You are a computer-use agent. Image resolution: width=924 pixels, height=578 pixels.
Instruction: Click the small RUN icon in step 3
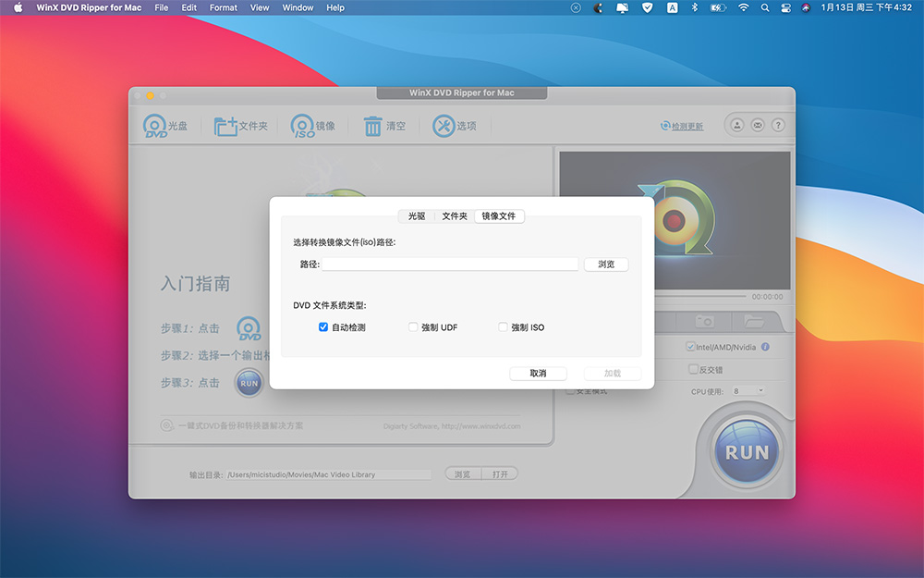249,384
